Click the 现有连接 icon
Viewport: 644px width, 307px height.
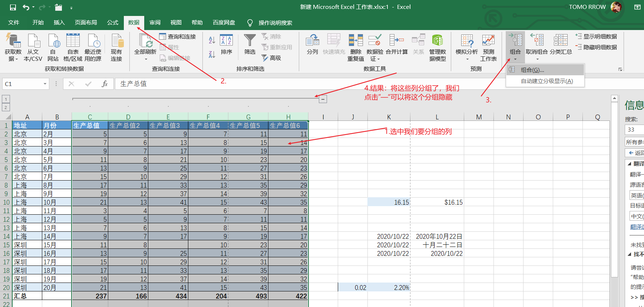(x=116, y=47)
